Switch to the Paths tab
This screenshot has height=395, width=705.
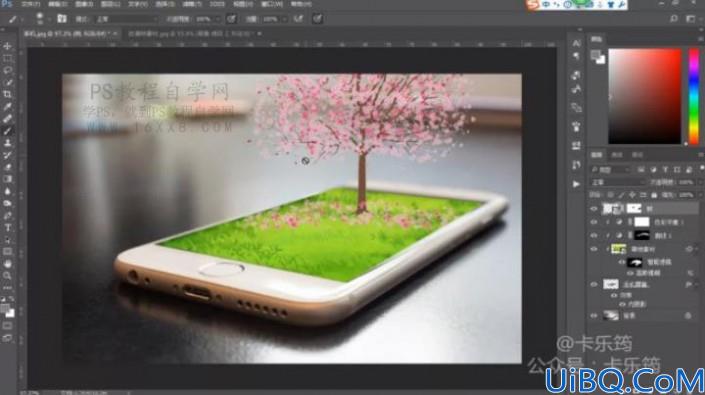coord(637,155)
